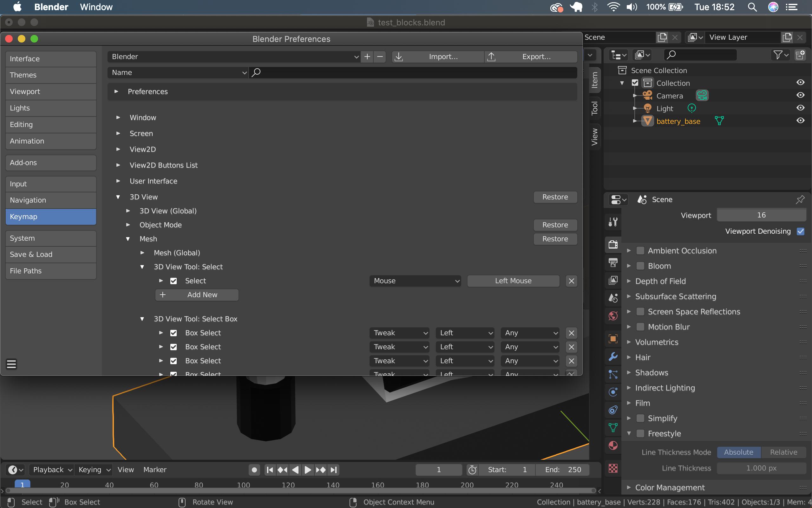Click the Export keymap button
The image size is (812, 508).
(531, 57)
